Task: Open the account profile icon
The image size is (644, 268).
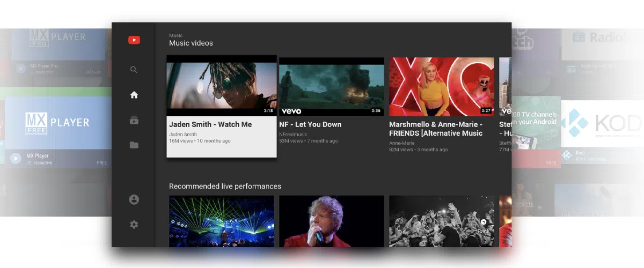Action: pyautogui.click(x=134, y=199)
